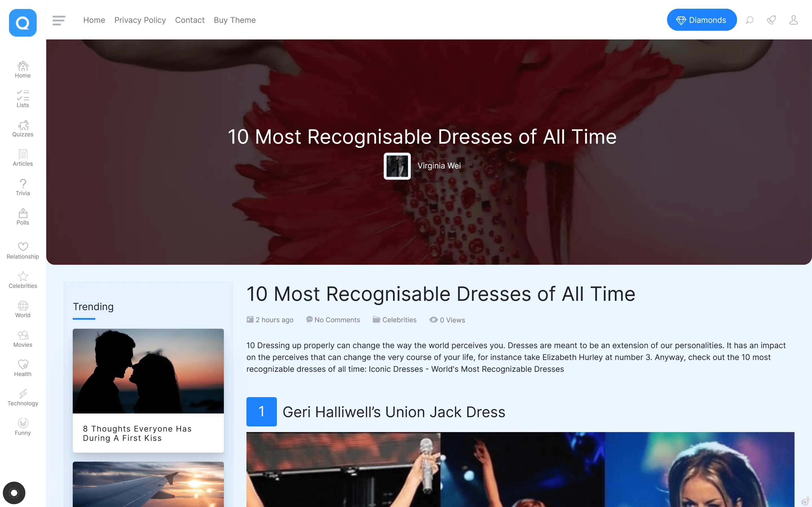
Task: Open the Relationship heart icon
Action: coord(23,246)
